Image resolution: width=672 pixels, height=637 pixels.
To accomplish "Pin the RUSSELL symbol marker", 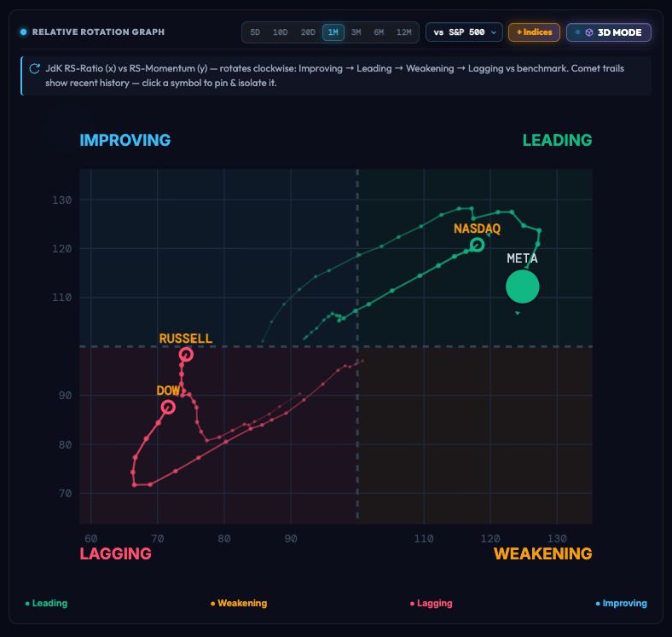I will point(186,354).
